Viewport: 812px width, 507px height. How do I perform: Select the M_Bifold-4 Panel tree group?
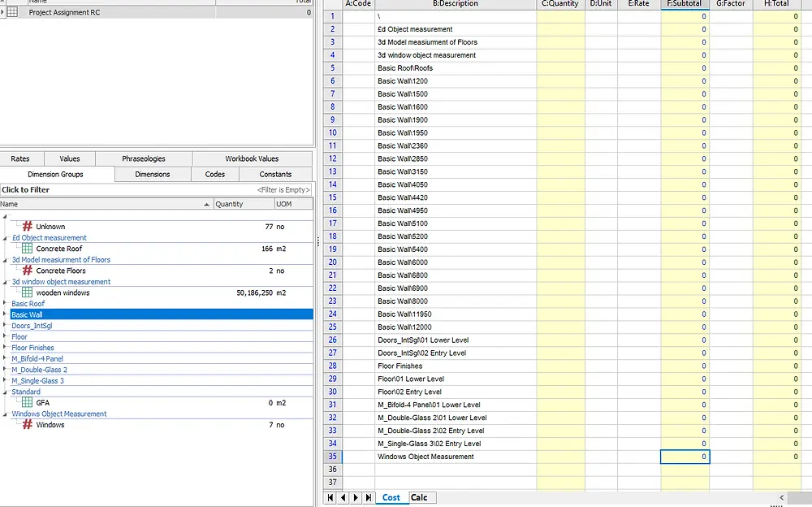[x=37, y=358]
